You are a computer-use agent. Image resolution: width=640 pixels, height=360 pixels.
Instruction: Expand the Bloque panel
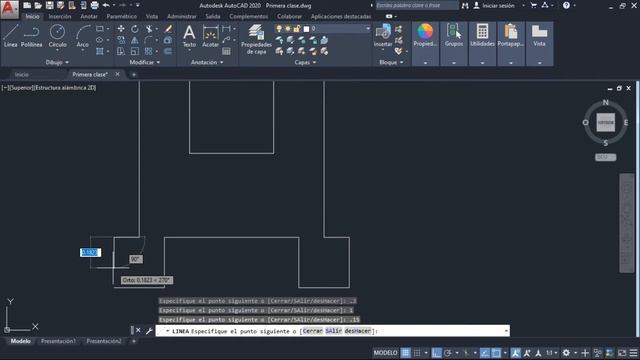[x=391, y=62]
